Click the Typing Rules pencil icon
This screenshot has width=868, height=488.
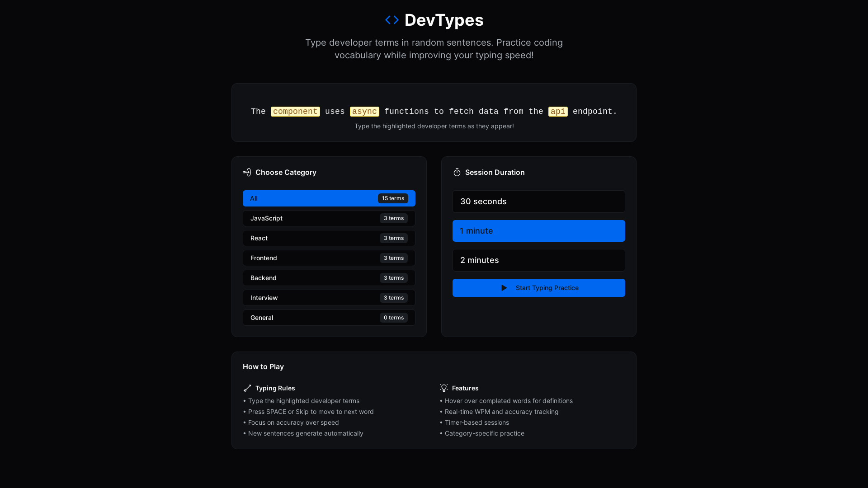247,388
